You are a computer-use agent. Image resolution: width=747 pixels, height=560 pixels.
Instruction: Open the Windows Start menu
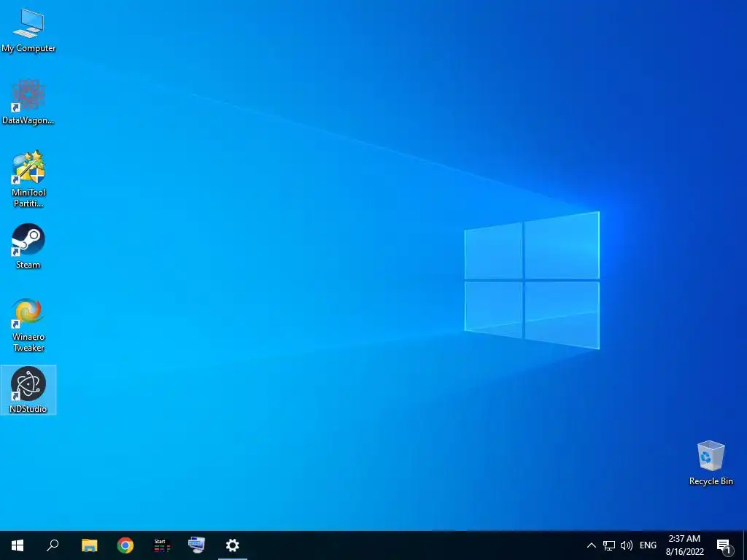click(x=18, y=545)
